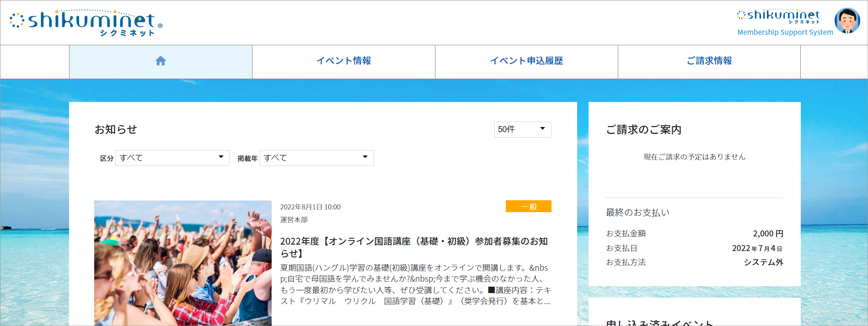868x326 pixels.
Task: Open the 2022年度 オンライン国語講座 news title
Action: (x=414, y=247)
